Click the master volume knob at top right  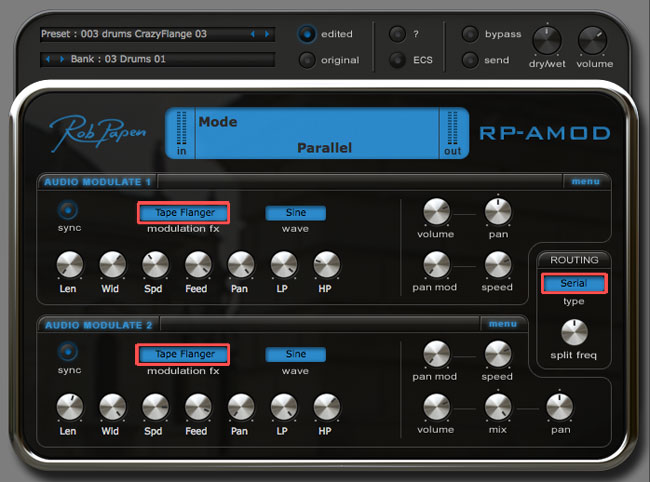(x=592, y=41)
